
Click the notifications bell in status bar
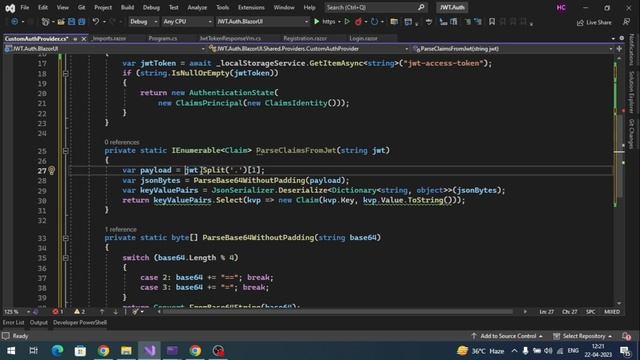click(x=627, y=336)
